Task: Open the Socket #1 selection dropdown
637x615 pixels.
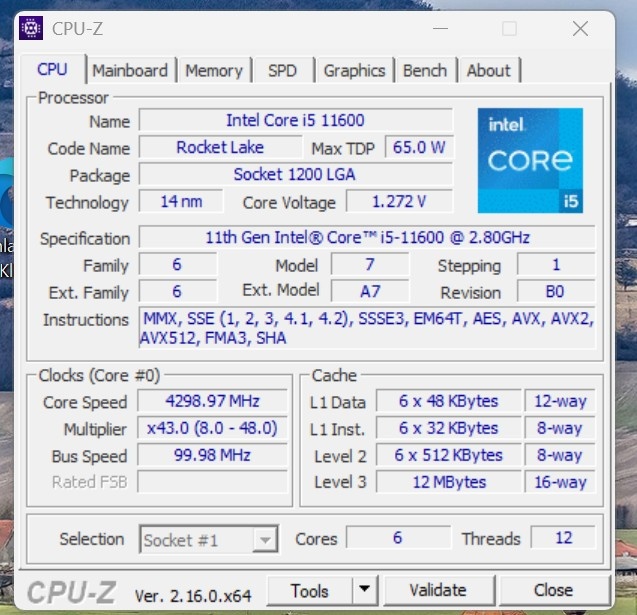Action: [x=209, y=539]
